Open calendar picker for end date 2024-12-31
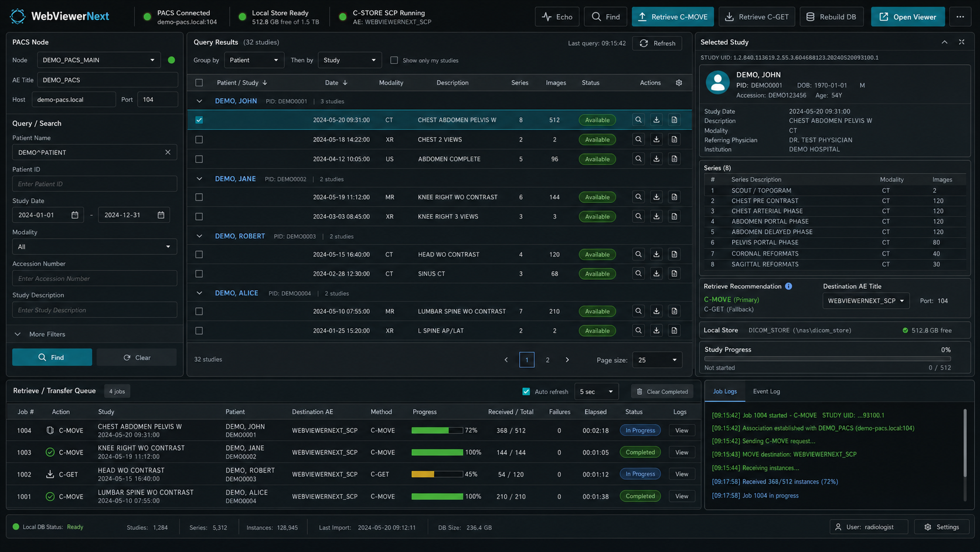 tap(161, 215)
